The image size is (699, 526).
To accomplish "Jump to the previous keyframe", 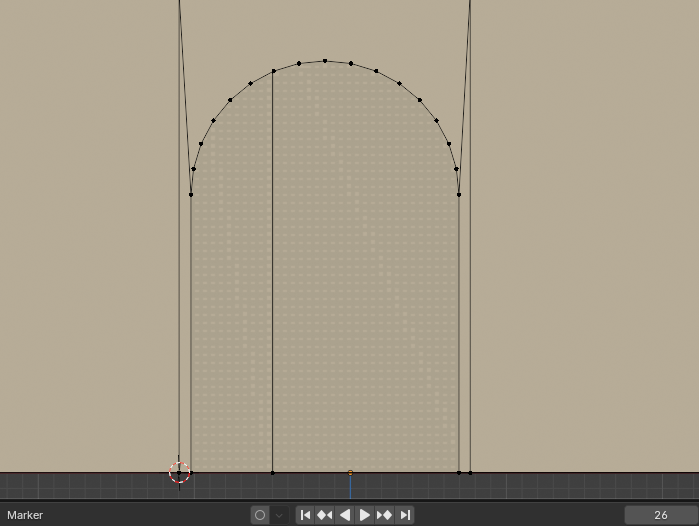I will [325, 515].
